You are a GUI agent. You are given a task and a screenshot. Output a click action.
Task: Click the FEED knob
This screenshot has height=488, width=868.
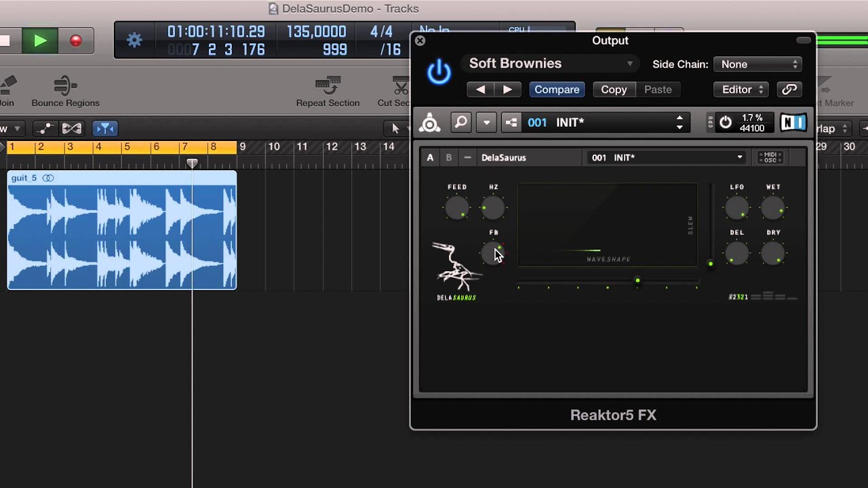click(457, 207)
